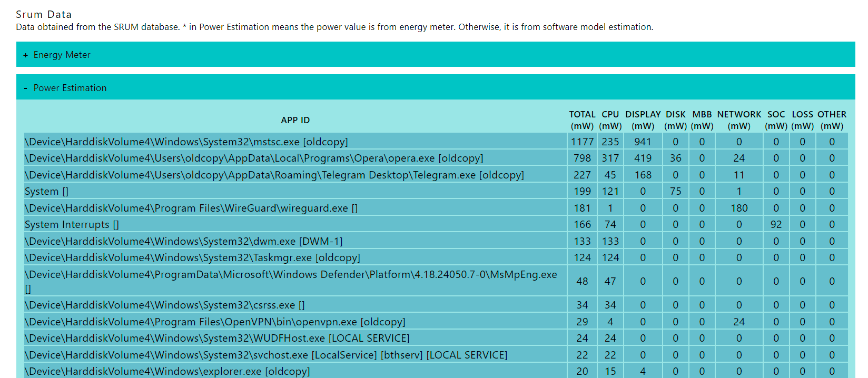The width and height of the screenshot is (868, 378).
Task: Select the DISPLAY (mW) column header
Action: click(643, 120)
